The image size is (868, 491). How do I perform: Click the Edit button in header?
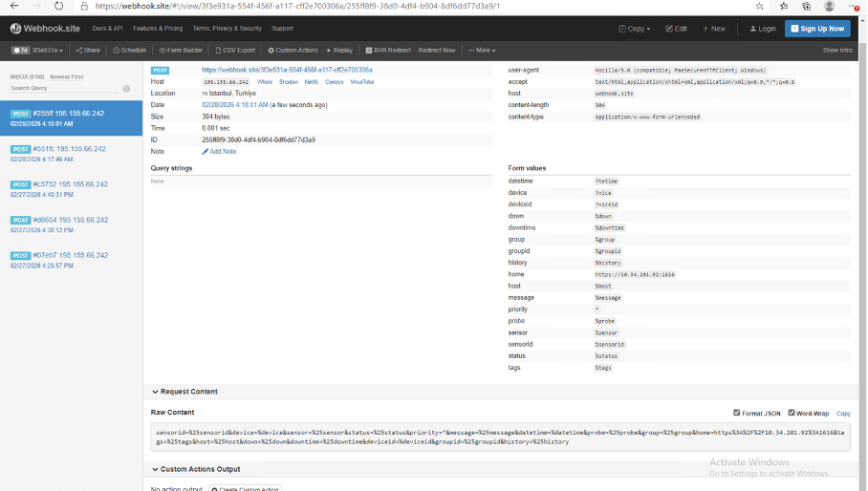coord(677,29)
